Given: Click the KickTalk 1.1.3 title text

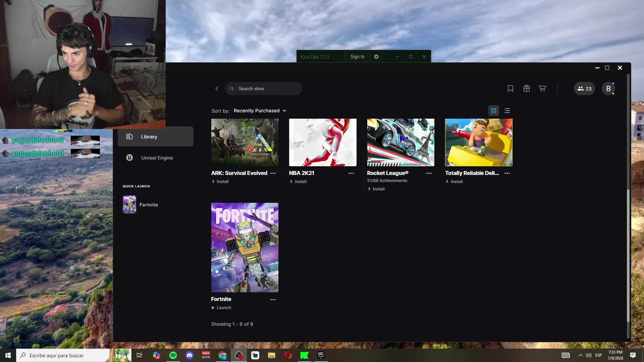Looking at the screenshot, I should 314,57.
